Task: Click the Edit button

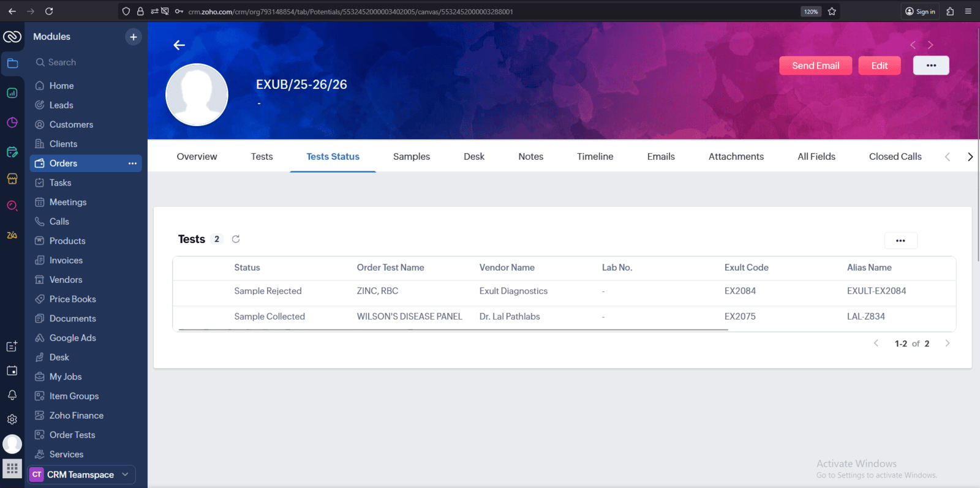Action: (x=879, y=66)
